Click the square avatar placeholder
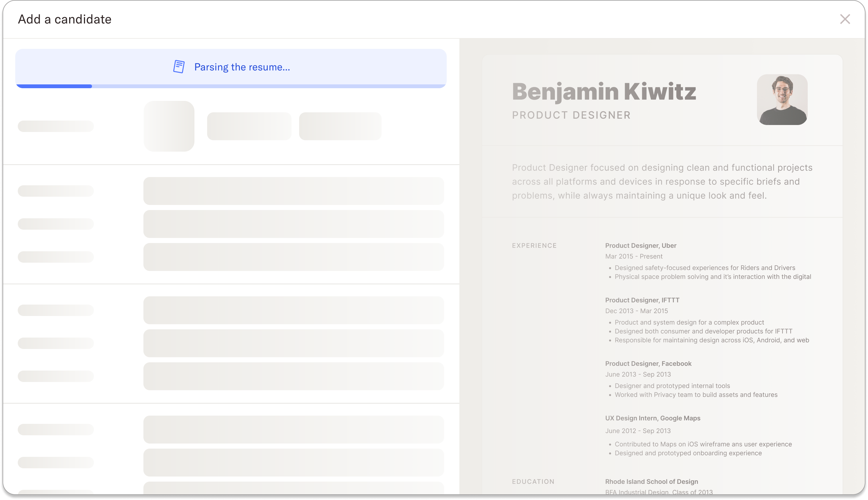The width and height of the screenshot is (868, 500). pos(169,126)
